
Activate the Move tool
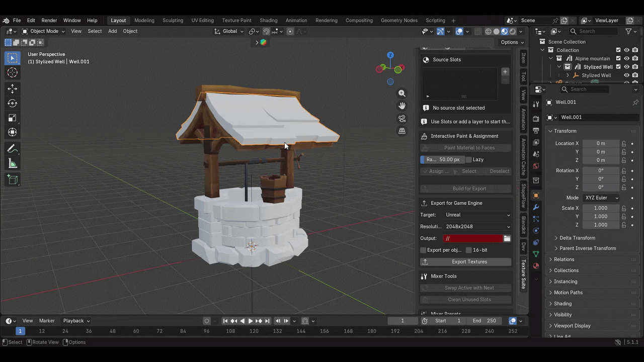click(13, 88)
